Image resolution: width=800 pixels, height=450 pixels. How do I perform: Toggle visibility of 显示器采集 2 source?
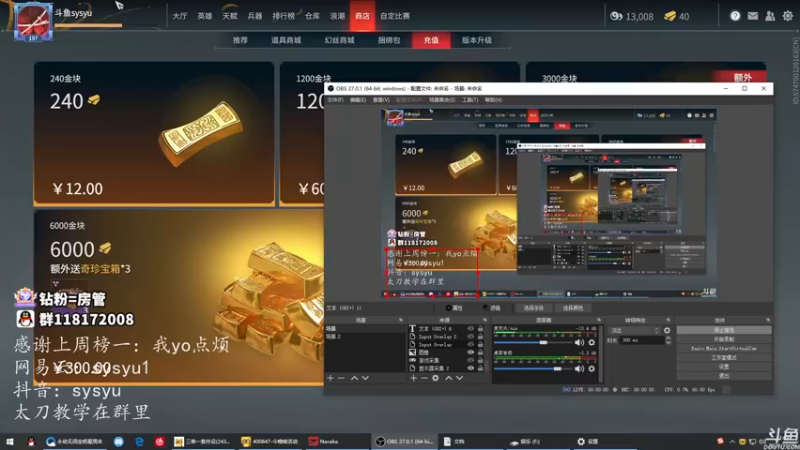[470, 368]
